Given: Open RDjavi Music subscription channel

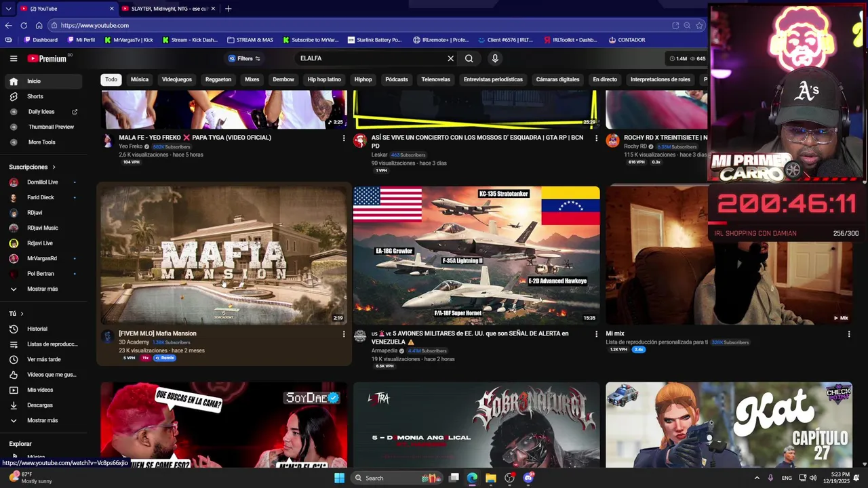Looking at the screenshot, I should tap(43, 228).
